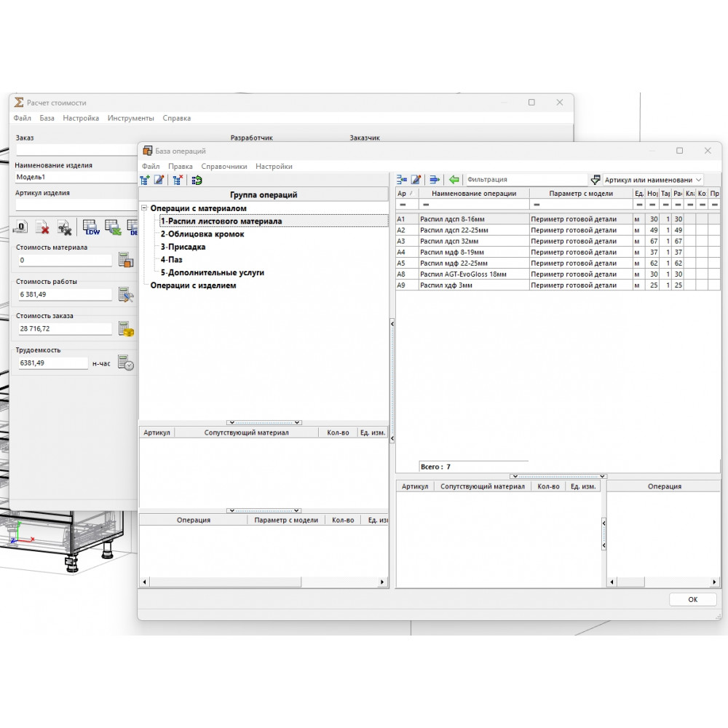
Task: Click the scissors with black X icon
Action: click(x=65, y=227)
